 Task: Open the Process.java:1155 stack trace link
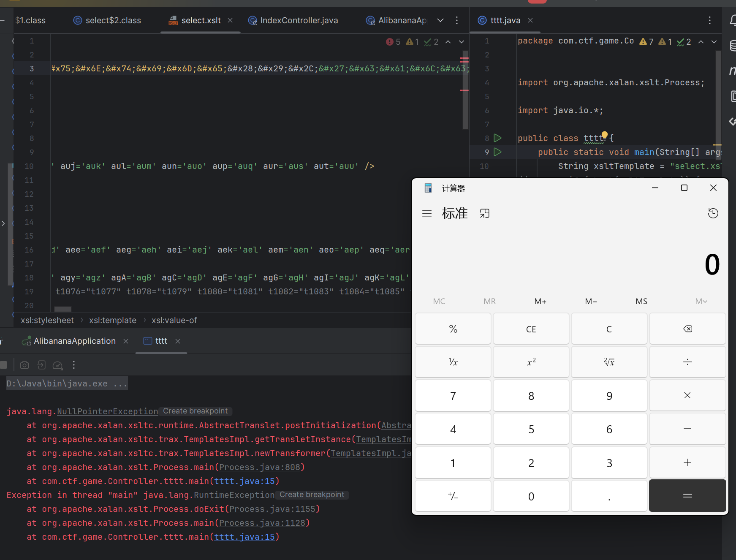click(272, 509)
